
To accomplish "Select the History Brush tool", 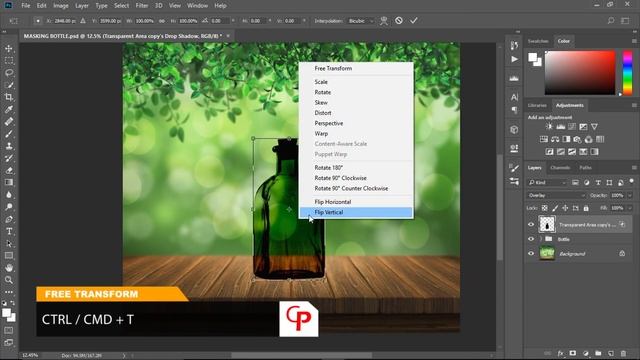I will (x=9, y=158).
